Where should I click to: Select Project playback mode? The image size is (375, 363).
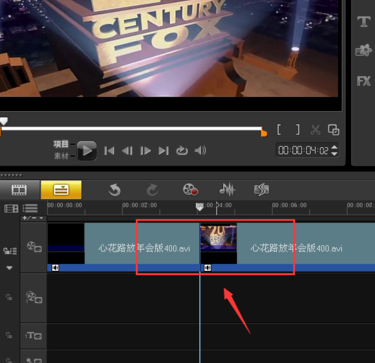click(61, 144)
